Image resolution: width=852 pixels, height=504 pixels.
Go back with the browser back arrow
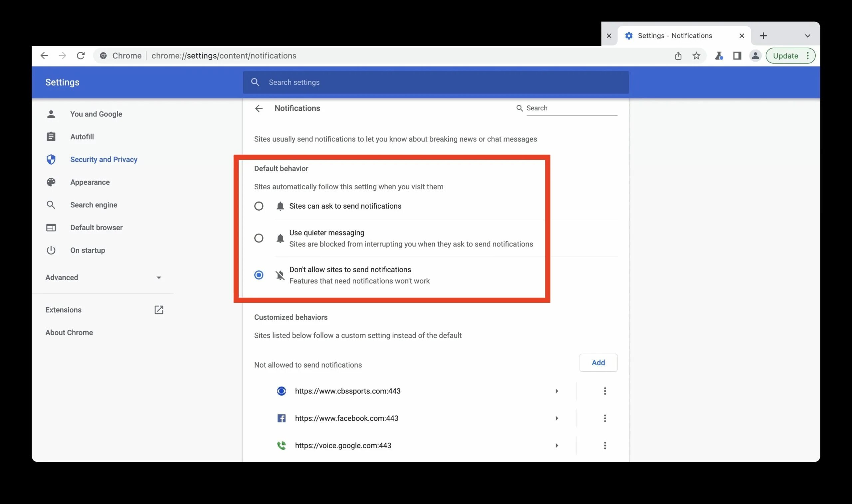coord(44,56)
